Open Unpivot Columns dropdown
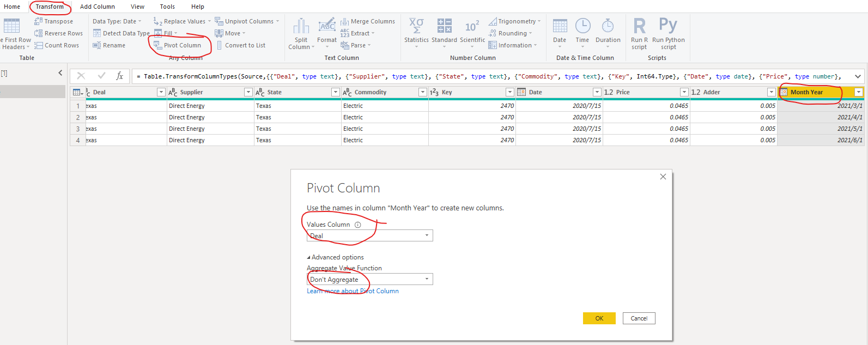The image size is (868, 345). pos(247,21)
